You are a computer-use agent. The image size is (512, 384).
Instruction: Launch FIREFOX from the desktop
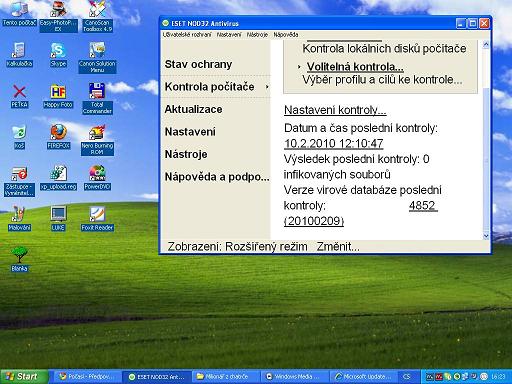point(58,137)
